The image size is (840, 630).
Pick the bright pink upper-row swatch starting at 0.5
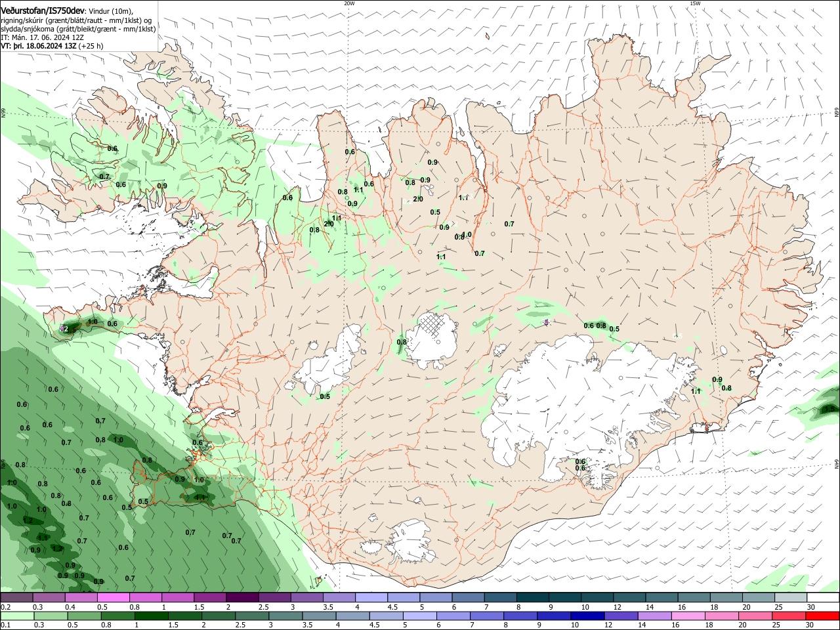pyautogui.click(x=113, y=598)
